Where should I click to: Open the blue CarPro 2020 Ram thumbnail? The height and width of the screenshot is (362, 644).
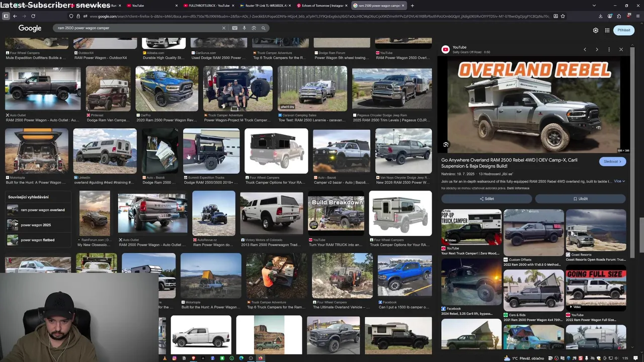click(167, 88)
